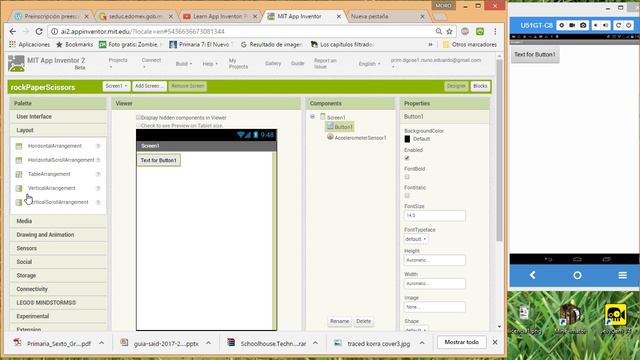640x360 pixels.
Task: Open the Shape default dropdown
Action: pos(416,329)
